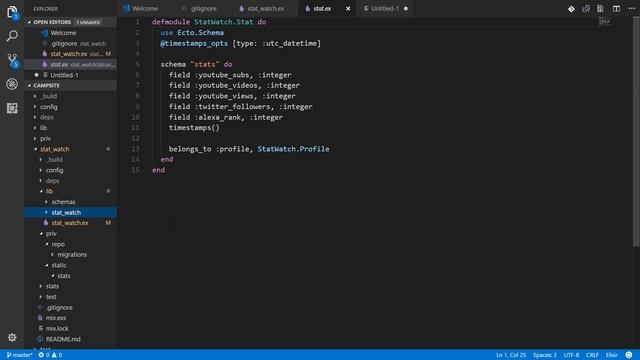The image size is (640, 360).
Task: Click the feedback smiley in status bar
Action: 629,355
